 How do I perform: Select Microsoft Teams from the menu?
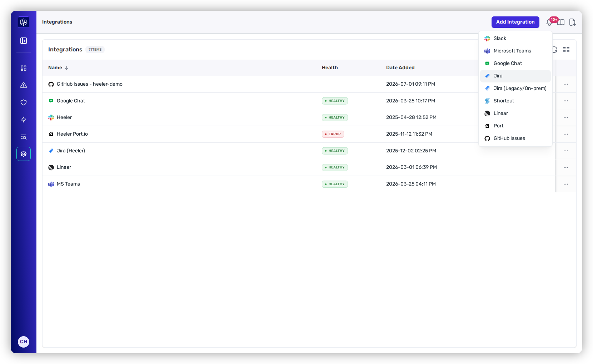pyautogui.click(x=515, y=51)
